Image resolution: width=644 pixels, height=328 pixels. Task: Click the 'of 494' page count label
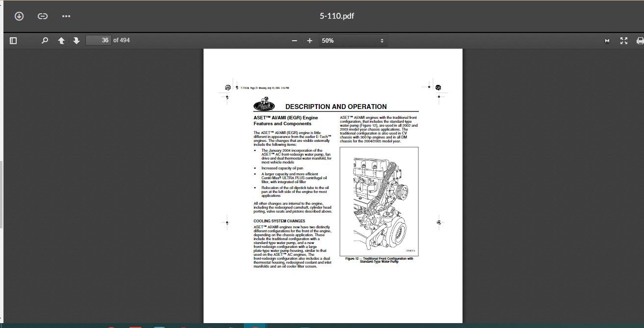pos(122,40)
